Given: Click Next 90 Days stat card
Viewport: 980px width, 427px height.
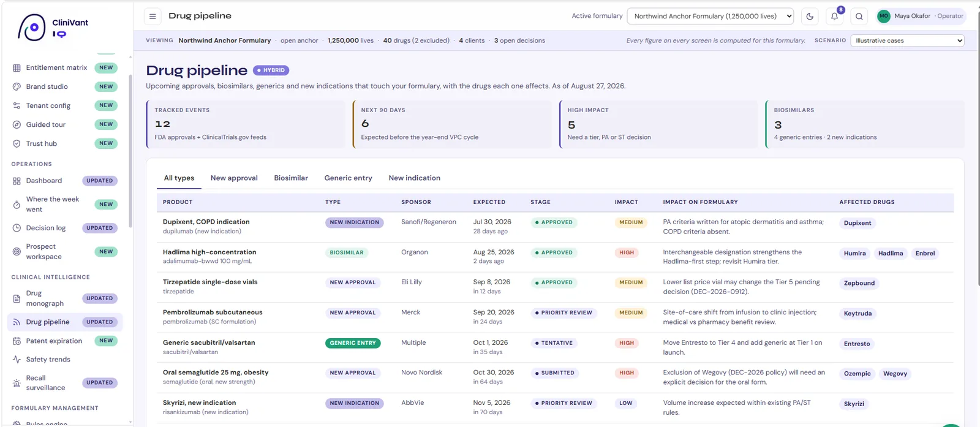Looking at the screenshot, I should [x=452, y=124].
